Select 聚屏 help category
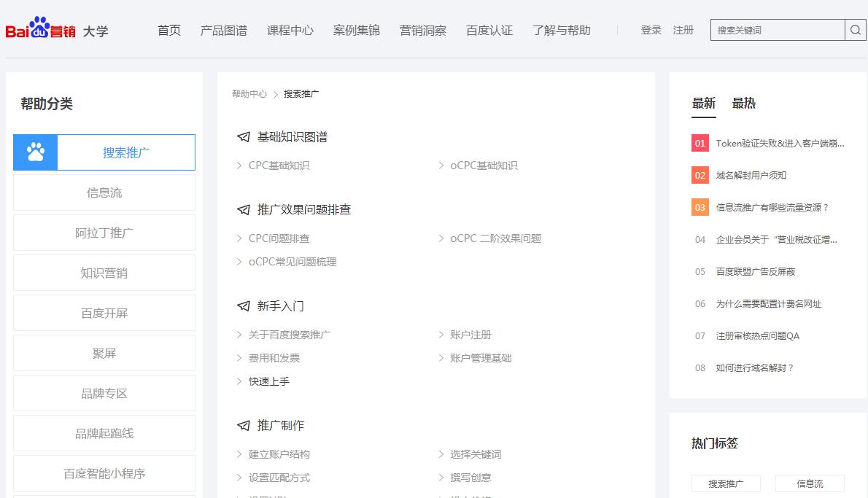 coord(104,353)
